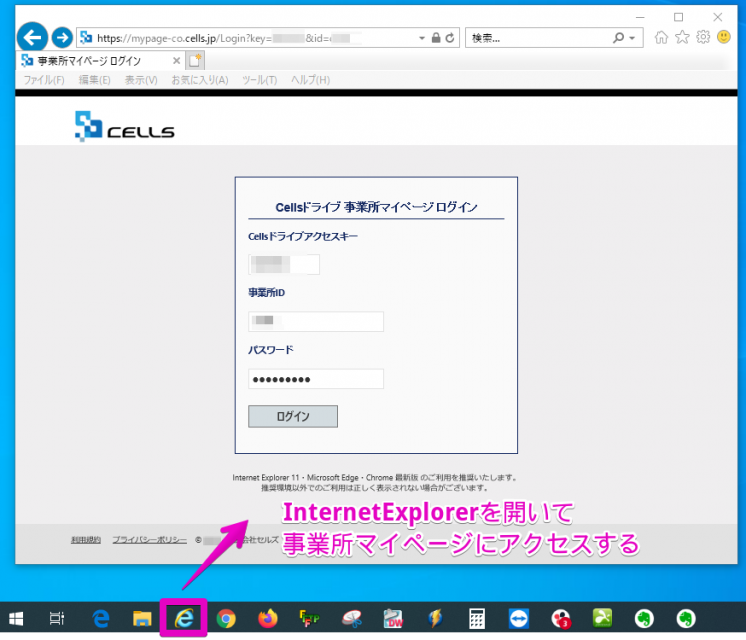Open the Calculator taskbar icon
This screenshot has height=640, width=746.
pyautogui.click(x=477, y=619)
